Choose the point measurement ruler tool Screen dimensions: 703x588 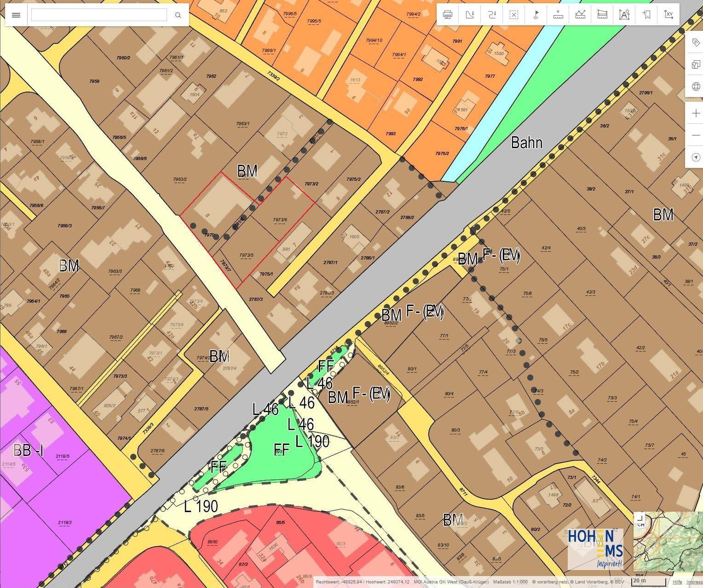tap(558, 15)
